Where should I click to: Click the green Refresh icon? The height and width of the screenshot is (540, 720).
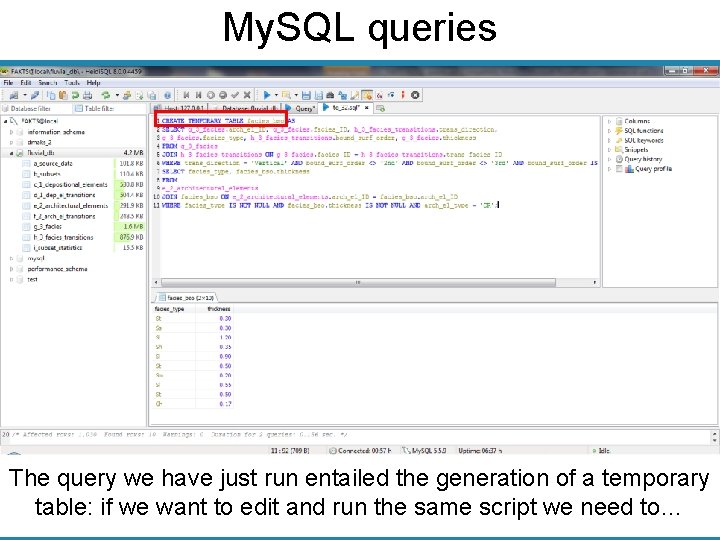(106, 95)
